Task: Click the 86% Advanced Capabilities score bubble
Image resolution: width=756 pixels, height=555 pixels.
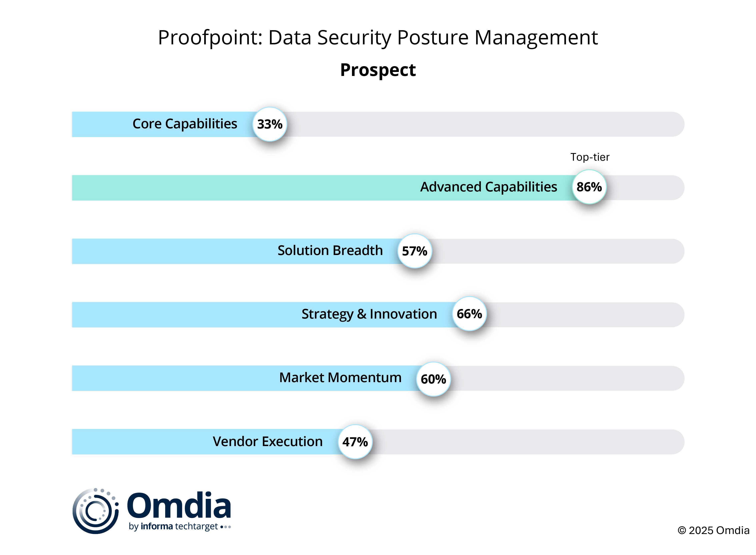Action: pos(589,187)
